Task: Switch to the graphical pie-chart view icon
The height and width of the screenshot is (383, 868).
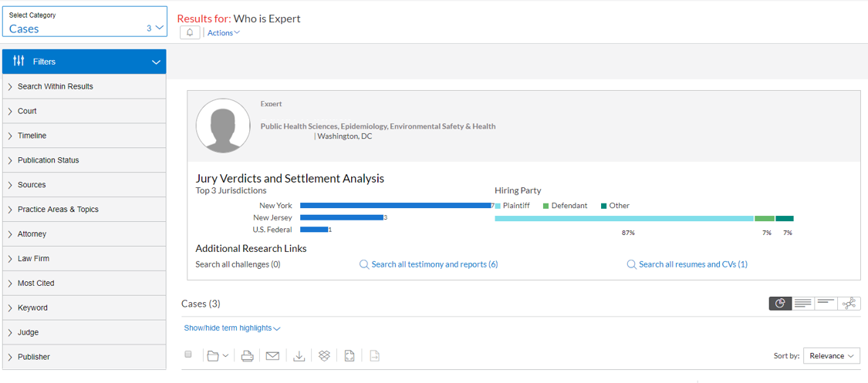Action: [781, 303]
